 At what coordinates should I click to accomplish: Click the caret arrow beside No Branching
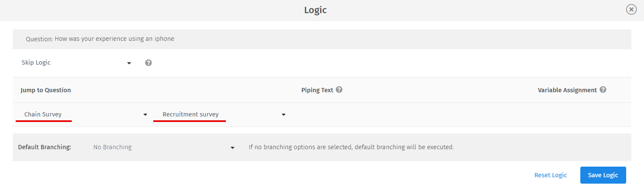(x=233, y=148)
